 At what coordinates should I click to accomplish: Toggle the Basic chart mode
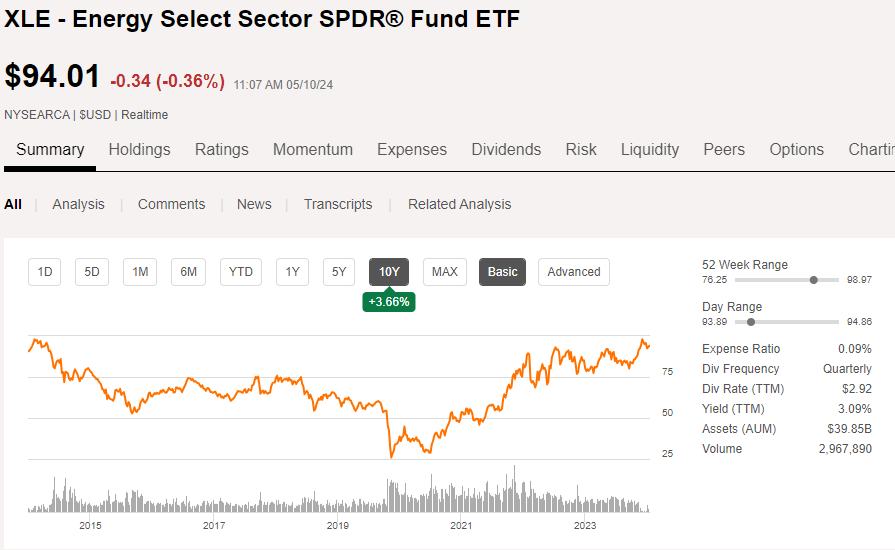pyautogui.click(x=503, y=272)
